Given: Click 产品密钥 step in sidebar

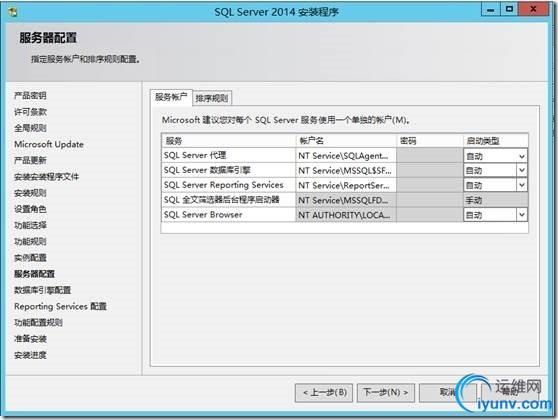Looking at the screenshot, I should pyautogui.click(x=30, y=95).
